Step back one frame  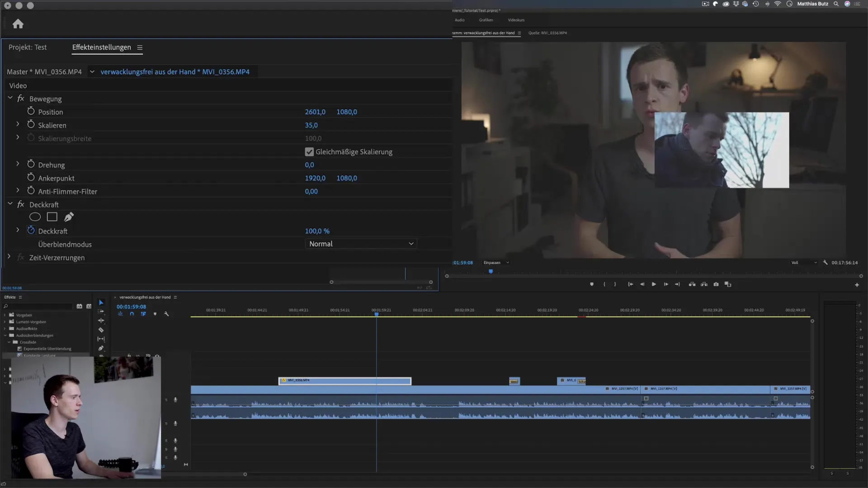point(642,284)
